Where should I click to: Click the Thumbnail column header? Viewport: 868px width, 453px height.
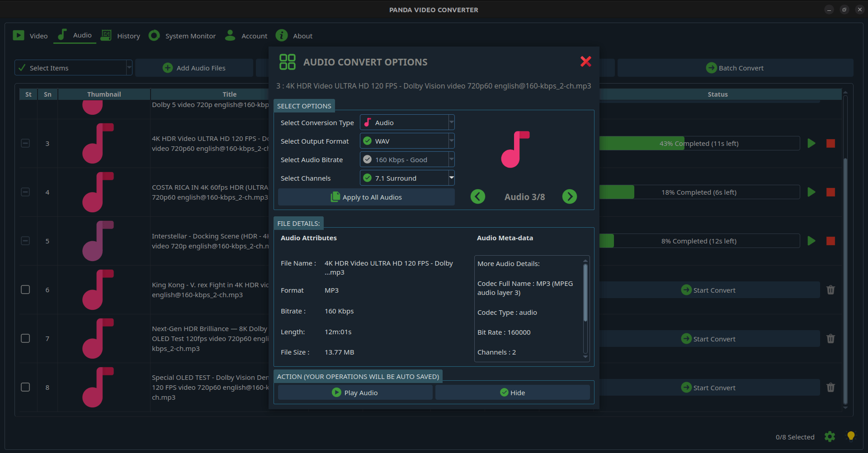[104, 94]
